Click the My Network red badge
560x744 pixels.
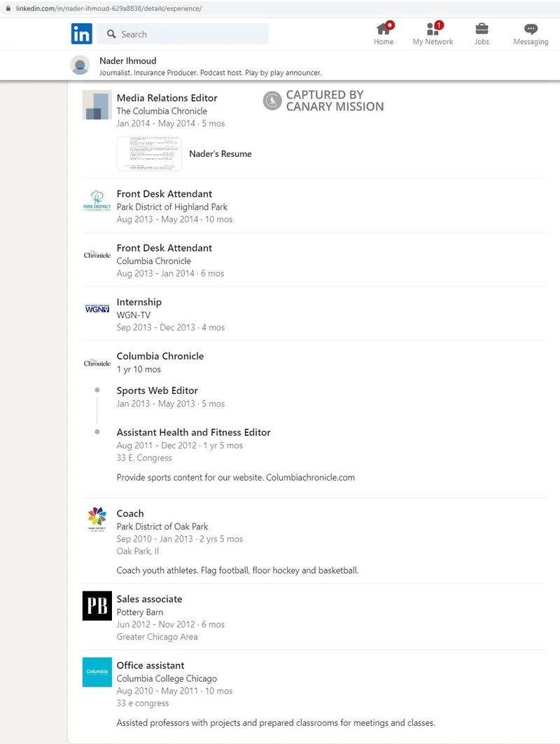click(x=439, y=25)
